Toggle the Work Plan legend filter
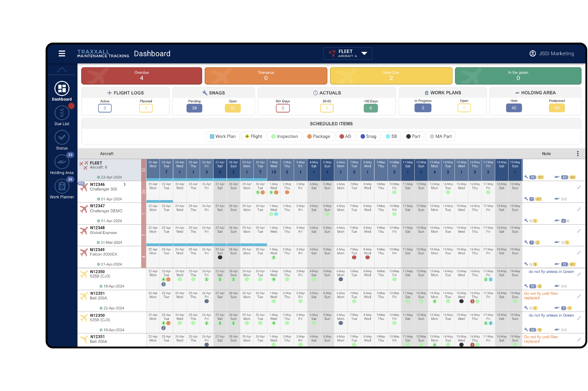Viewport: 588px width, 391px height. [222, 136]
